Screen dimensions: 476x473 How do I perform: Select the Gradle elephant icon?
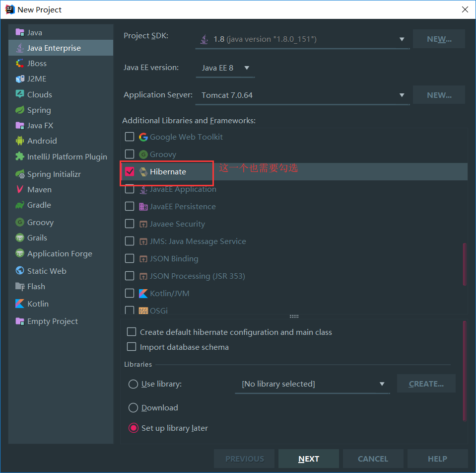(x=20, y=205)
